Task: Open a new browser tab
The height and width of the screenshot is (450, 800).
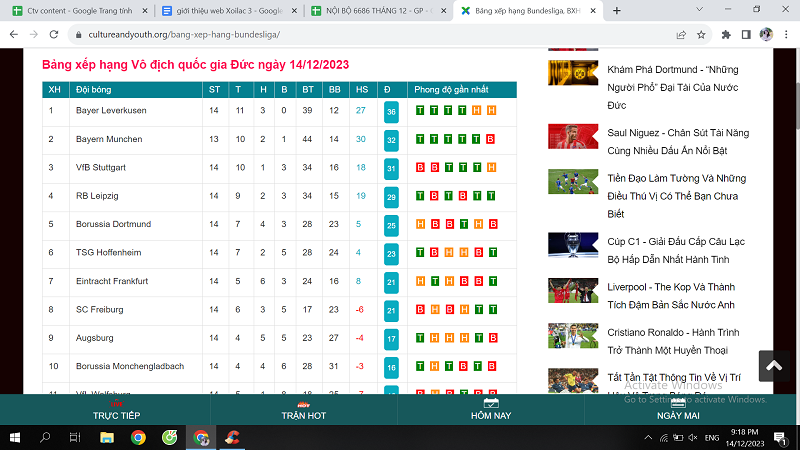Action: click(x=616, y=10)
